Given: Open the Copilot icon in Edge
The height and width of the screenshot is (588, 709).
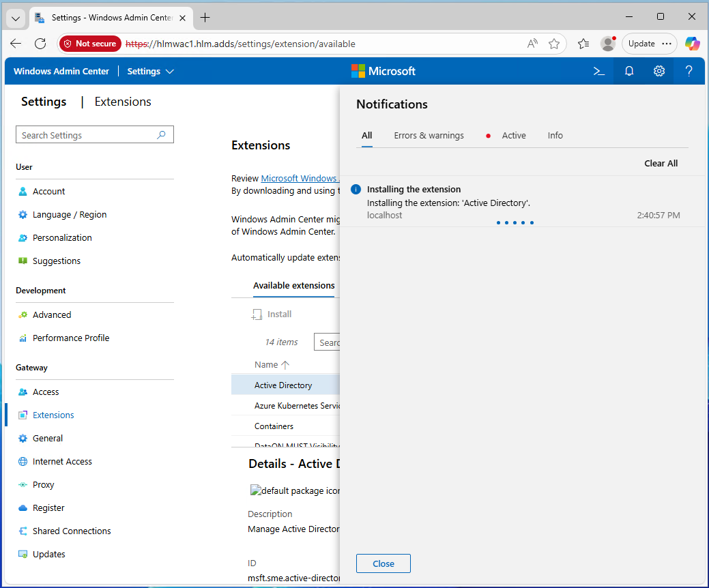Looking at the screenshot, I should (x=692, y=44).
